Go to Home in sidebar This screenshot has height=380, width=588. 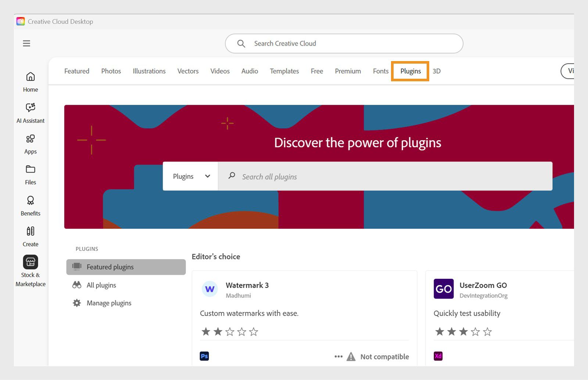pyautogui.click(x=31, y=82)
